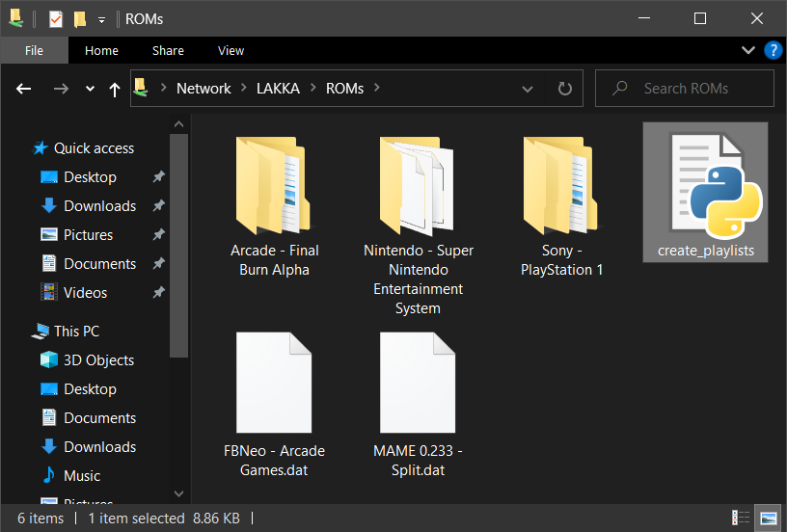Expand the chevron after LAKKA in address bar

coord(313,88)
